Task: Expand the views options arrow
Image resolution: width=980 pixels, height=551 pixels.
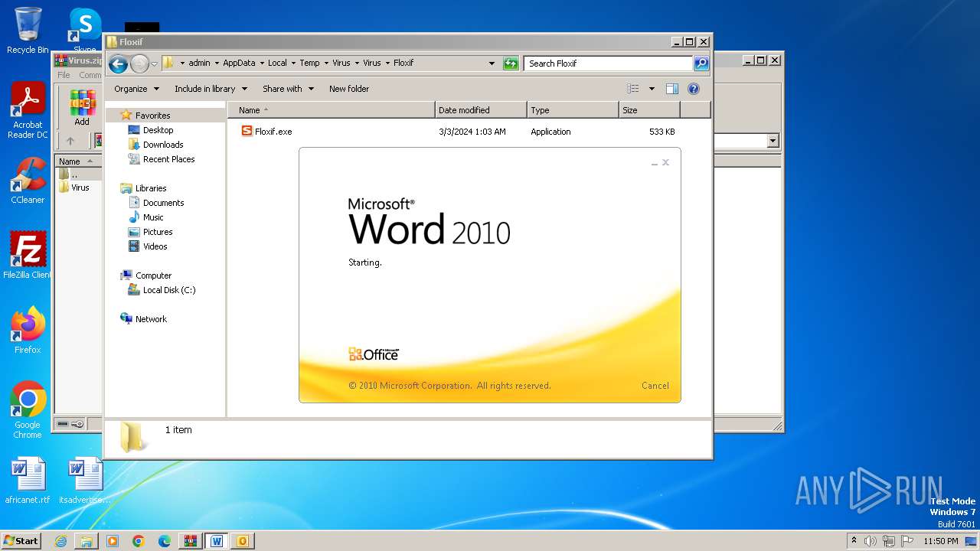Action: 652,89
